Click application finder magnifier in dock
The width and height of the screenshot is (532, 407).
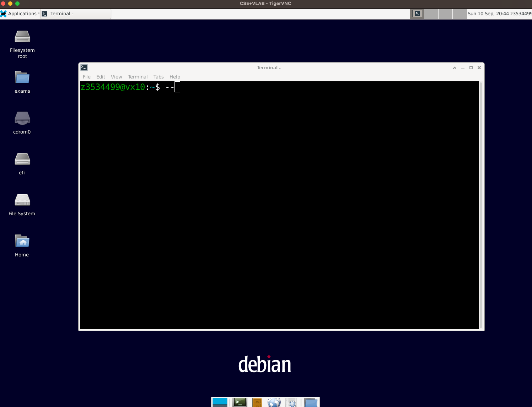[x=292, y=402]
